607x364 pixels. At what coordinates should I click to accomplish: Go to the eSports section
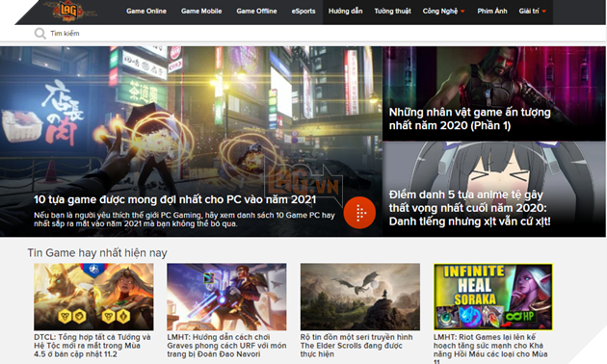point(303,12)
